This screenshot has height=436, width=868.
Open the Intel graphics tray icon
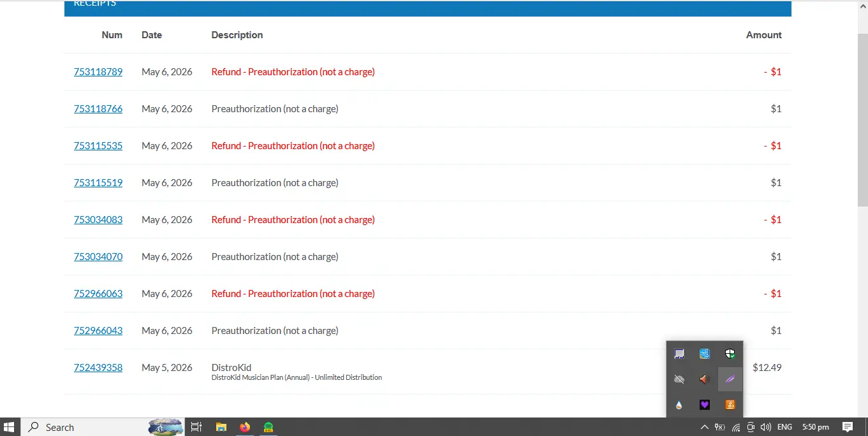tap(705, 354)
